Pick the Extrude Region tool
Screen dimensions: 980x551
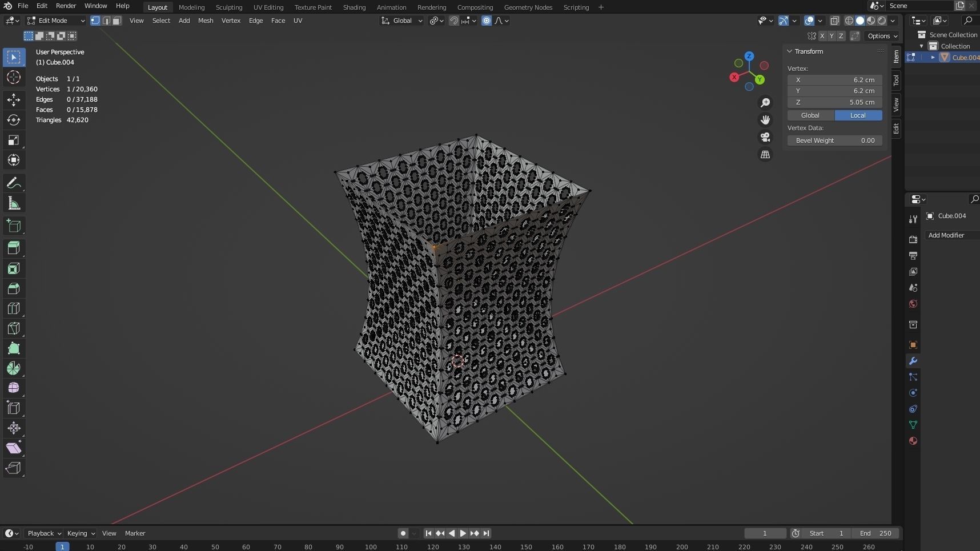coord(14,248)
